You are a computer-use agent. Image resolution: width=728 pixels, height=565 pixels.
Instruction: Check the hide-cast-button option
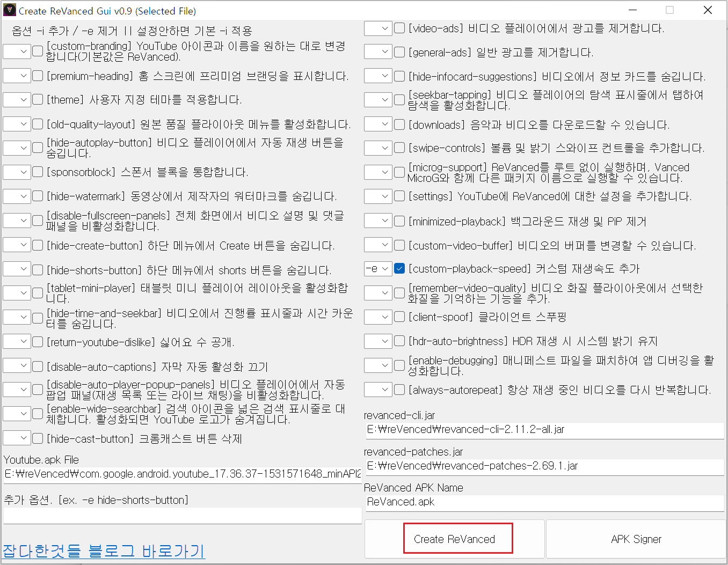click(x=38, y=438)
